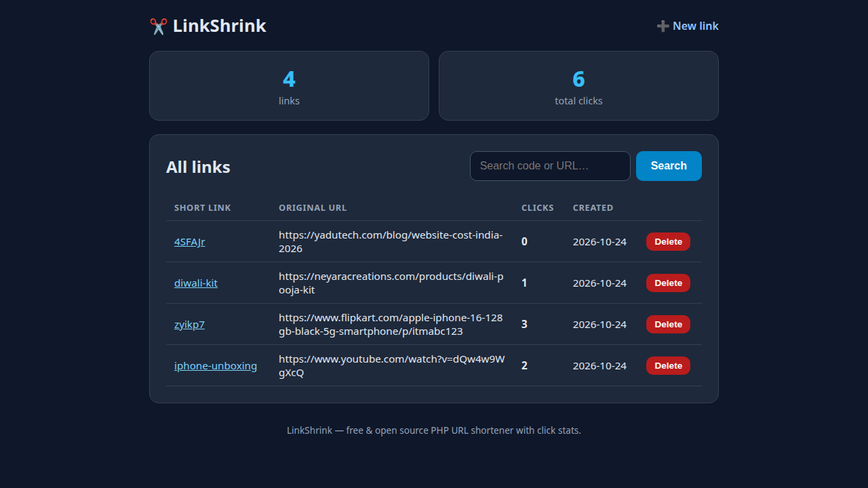Click the created date in the iphone-unboxing row

click(599, 366)
